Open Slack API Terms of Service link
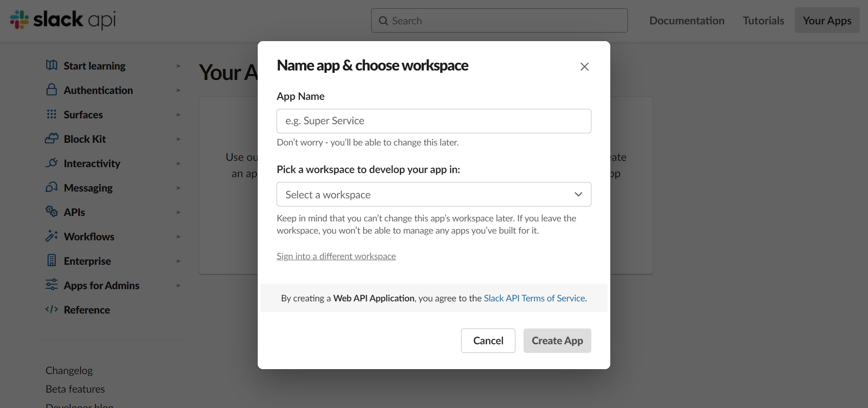The height and width of the screenshot is (408, 868). (x=534, y=298)
